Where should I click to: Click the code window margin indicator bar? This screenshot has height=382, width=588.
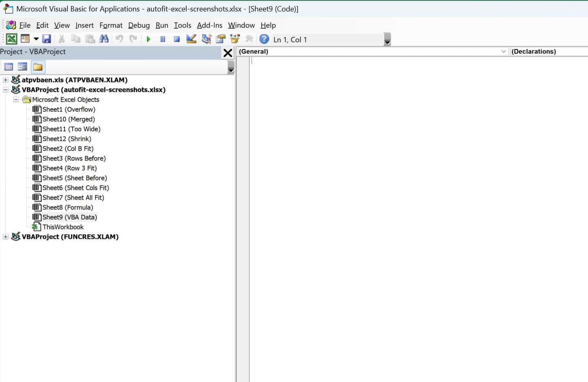tap(243, 220)
